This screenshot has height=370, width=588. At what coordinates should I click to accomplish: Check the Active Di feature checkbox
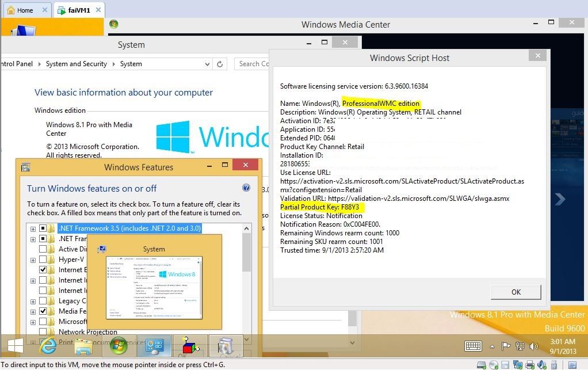(x=43, y=249)
